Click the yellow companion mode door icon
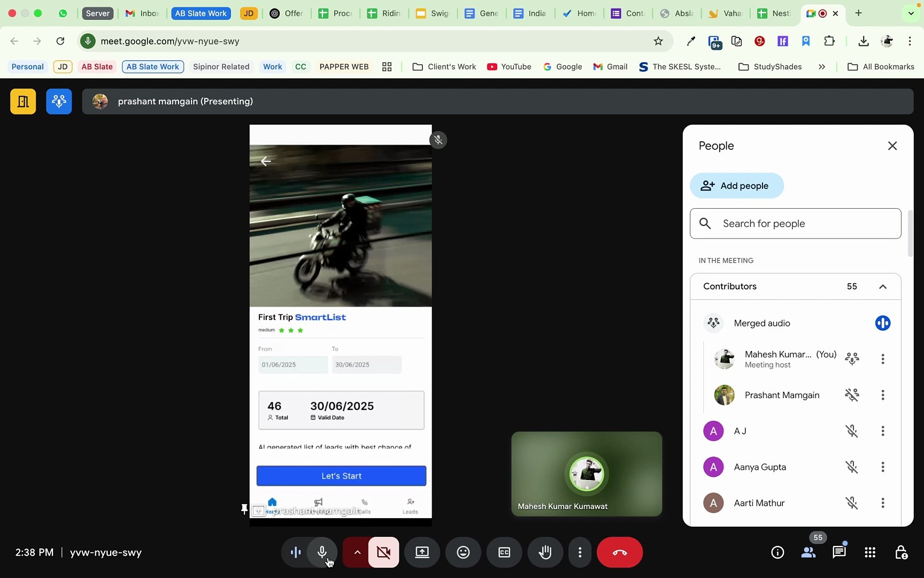 [x=23, y=102]
